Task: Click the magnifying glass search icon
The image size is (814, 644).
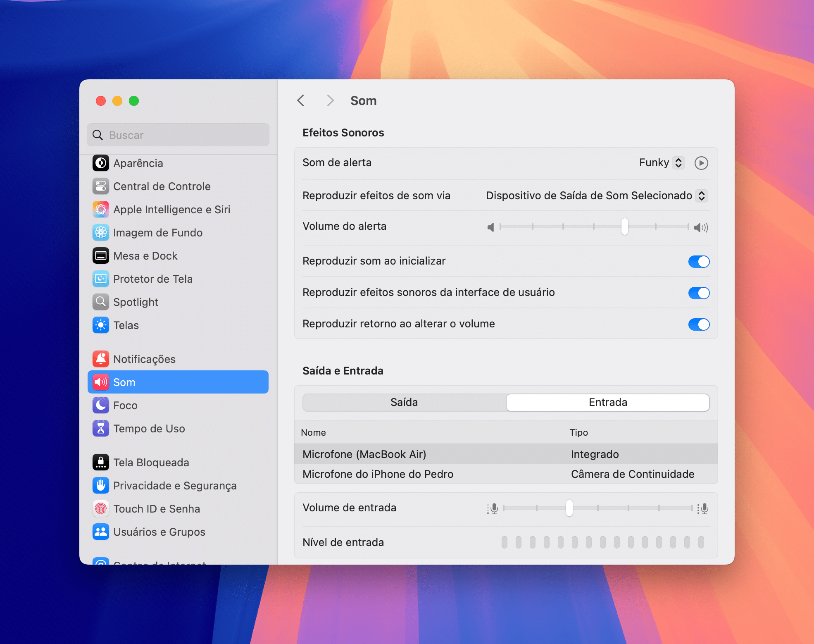Action: point(98,135)
